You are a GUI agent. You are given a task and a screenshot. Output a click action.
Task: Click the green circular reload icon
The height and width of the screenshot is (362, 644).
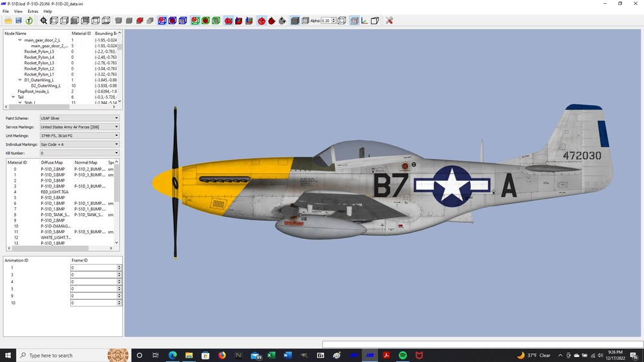[x=29, y=21]
